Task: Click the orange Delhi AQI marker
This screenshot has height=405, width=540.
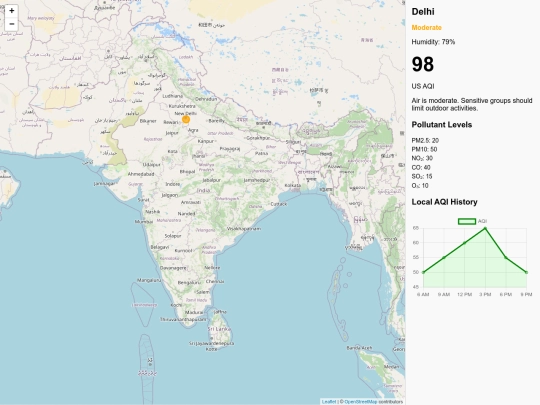Action: pyautogui.click(x=186, y=120)
